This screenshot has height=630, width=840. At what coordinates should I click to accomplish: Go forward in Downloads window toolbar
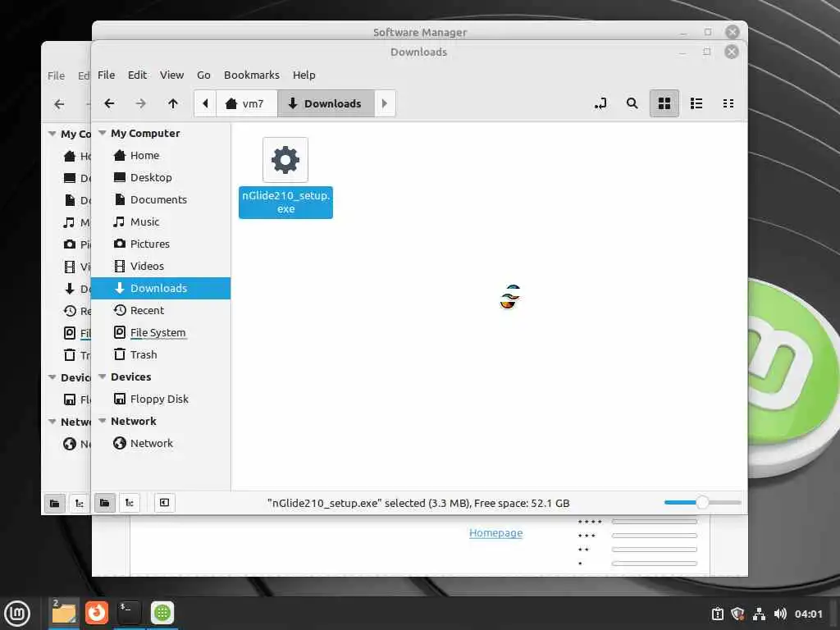point(140,103)
